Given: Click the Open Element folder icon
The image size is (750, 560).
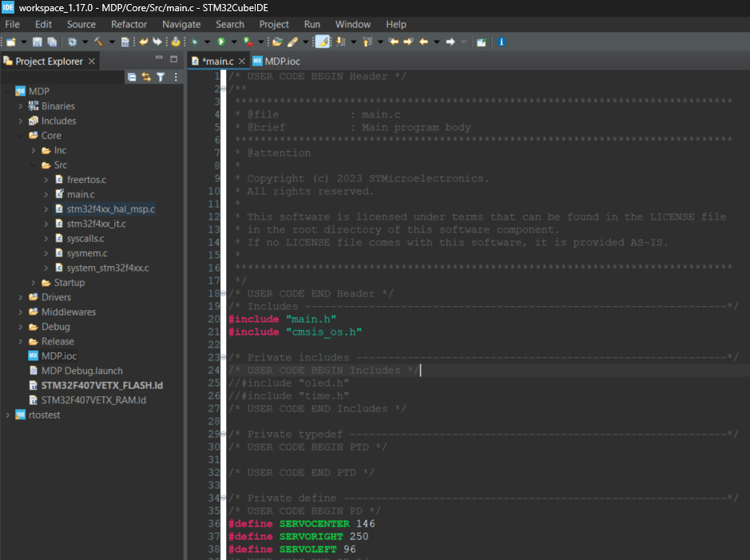Looking at the screenshot, I should (277, 42).
